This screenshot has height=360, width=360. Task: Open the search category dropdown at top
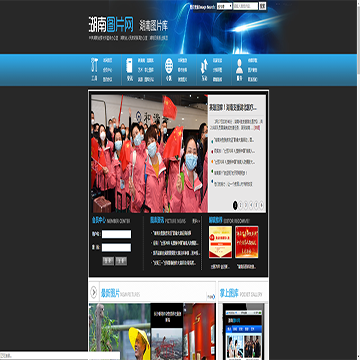pos(224,6)
